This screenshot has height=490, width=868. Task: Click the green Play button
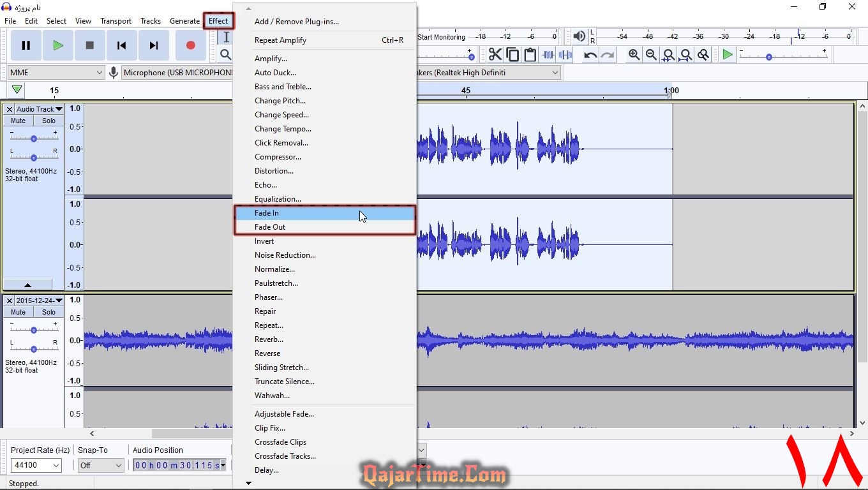(58, 45)
